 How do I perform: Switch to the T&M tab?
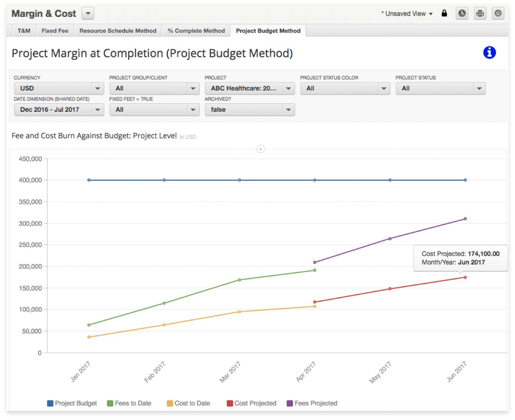point(24,30)
